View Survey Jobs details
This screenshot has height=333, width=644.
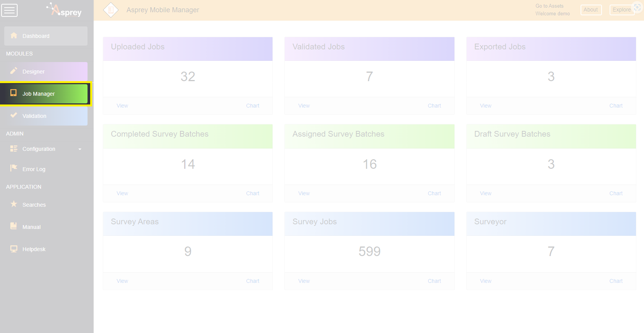(x=304, y=281)
